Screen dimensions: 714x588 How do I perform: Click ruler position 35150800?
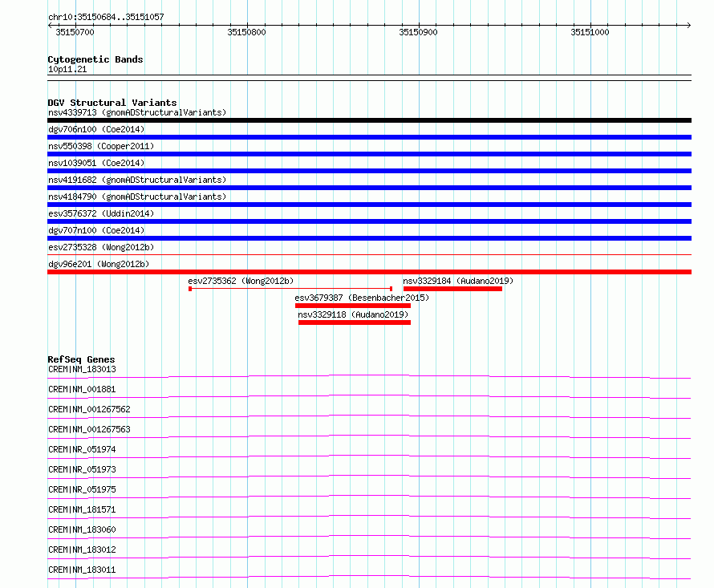[246, 32]
